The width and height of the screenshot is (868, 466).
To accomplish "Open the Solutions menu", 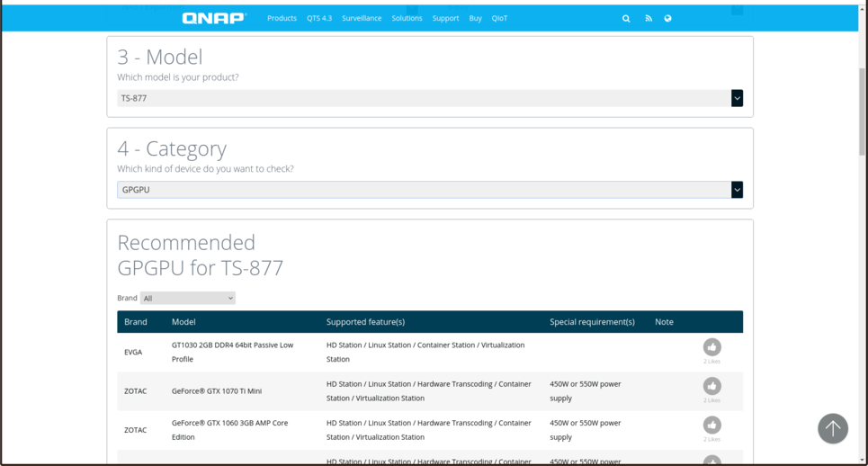I will pos(407,18).
